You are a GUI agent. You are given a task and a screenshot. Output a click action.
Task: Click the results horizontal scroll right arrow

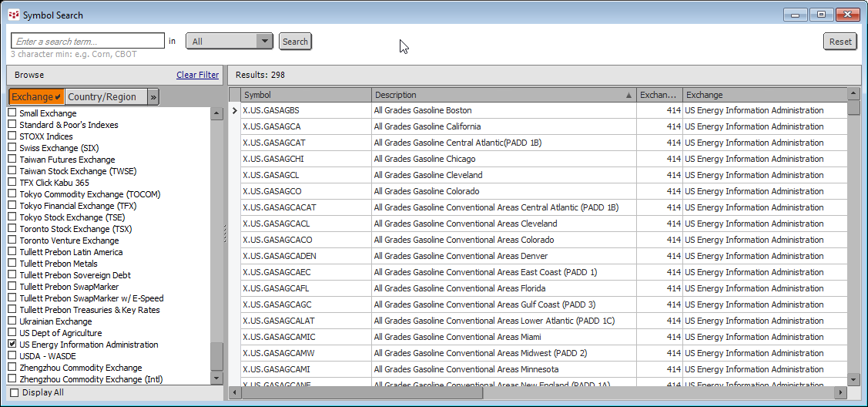coord(841,392)
